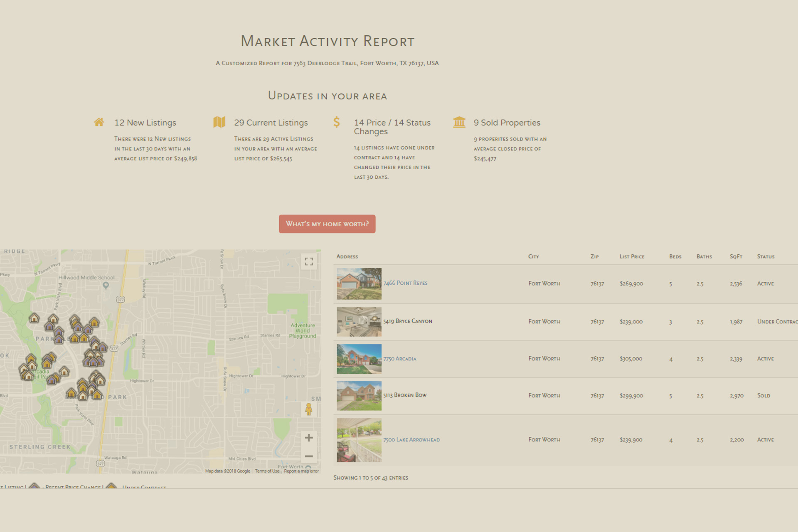
Task: Click the map icon beside Current Listings
Action: tap(219, 122)
